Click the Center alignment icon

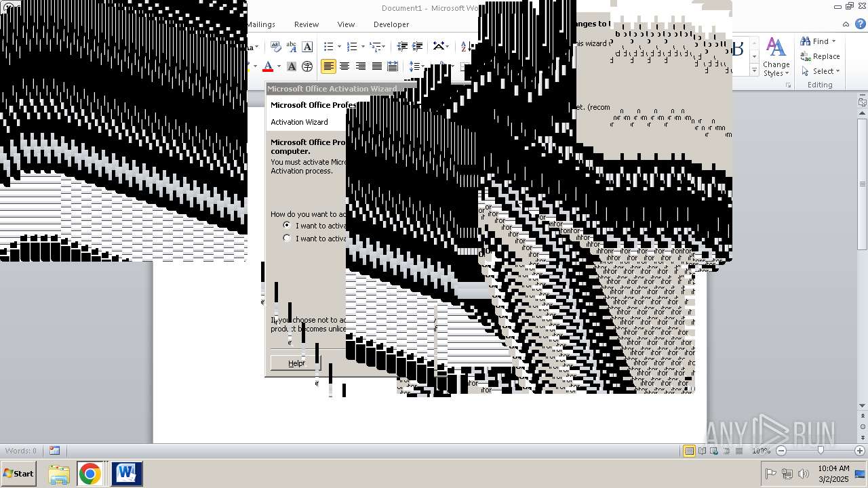344,66
